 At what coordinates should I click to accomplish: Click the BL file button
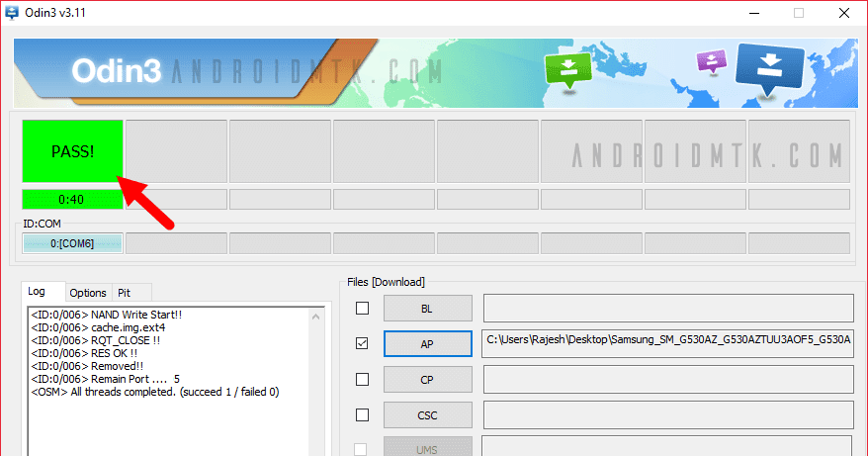click(x=427, y=309)
